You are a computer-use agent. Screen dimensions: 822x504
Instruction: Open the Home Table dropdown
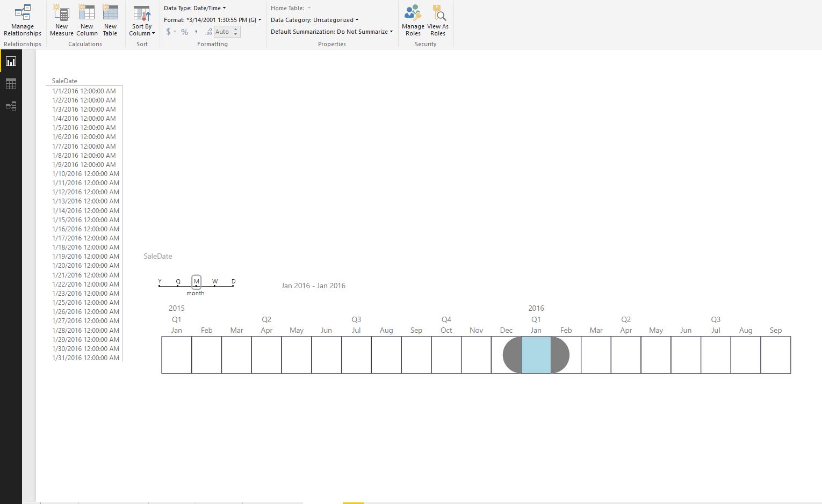point(291,8)
